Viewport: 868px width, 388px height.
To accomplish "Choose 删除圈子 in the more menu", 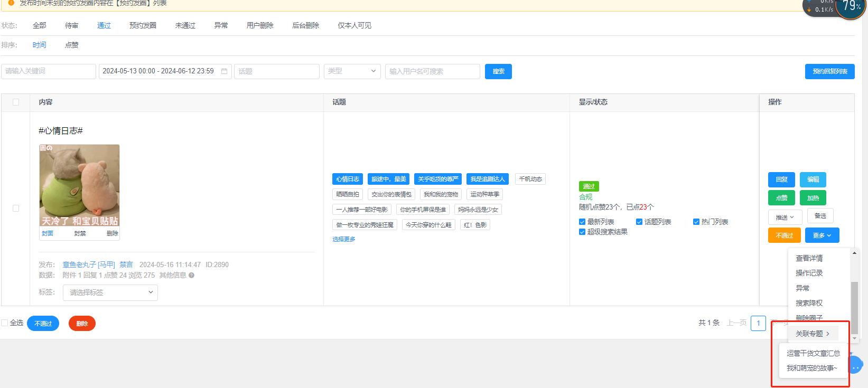I will (x=809, y=318).
